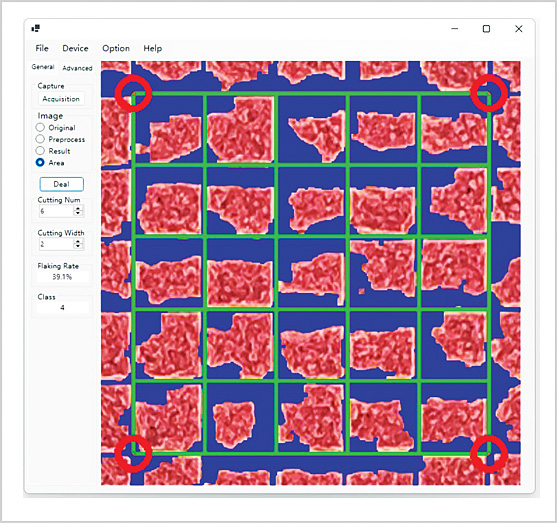Click the Cutting Num input field
Screen dimensions: 557x523
pos(56,211)
